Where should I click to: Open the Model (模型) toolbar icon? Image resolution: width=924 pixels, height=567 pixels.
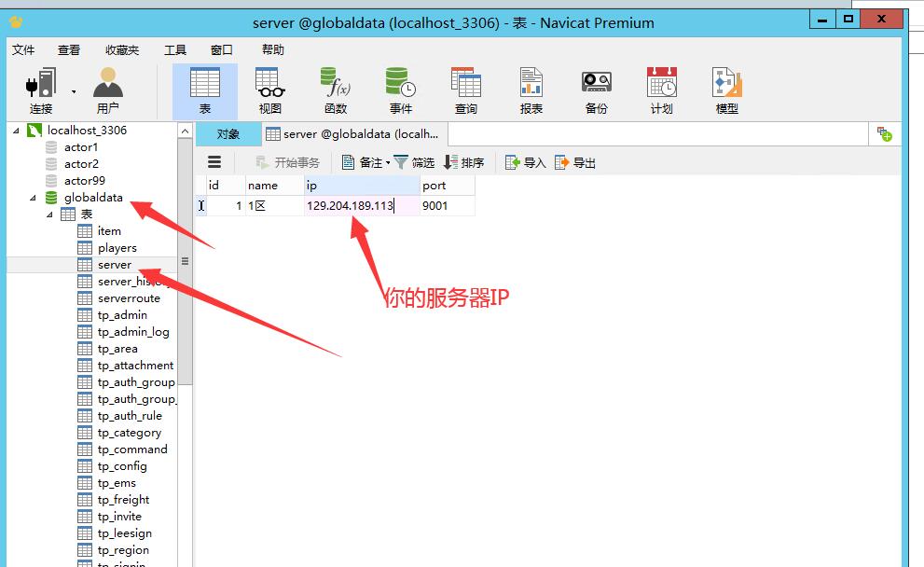[726, 91]
